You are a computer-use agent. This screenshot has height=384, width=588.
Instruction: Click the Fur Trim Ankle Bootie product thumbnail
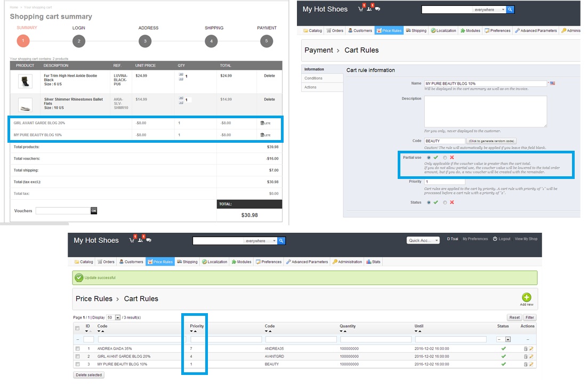[25, 81]
